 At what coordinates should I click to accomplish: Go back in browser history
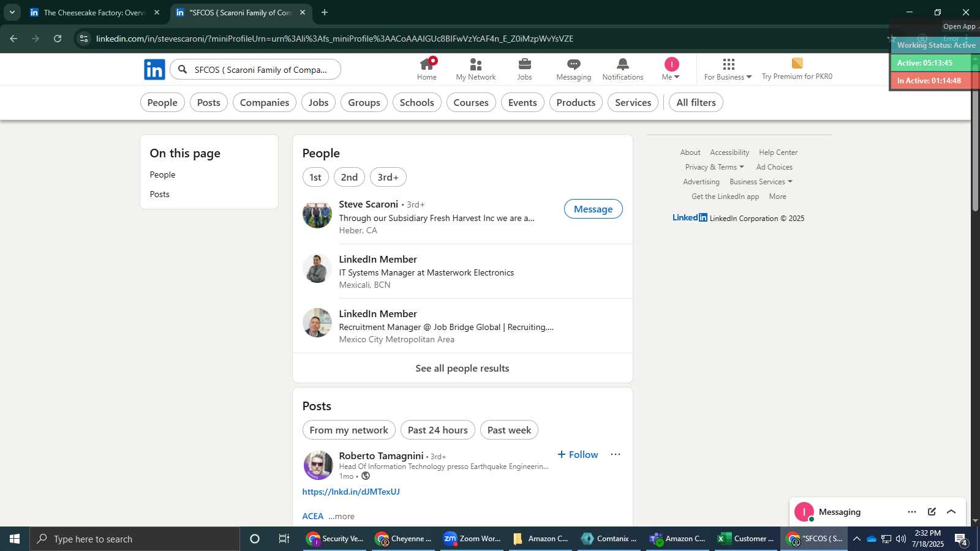tap(13, 39)
